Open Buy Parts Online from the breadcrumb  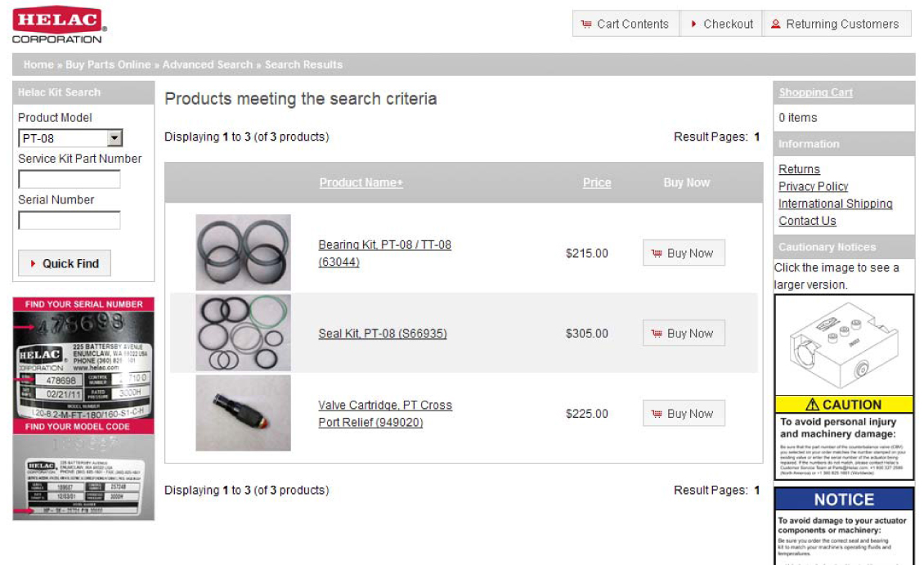coord(110,64)
